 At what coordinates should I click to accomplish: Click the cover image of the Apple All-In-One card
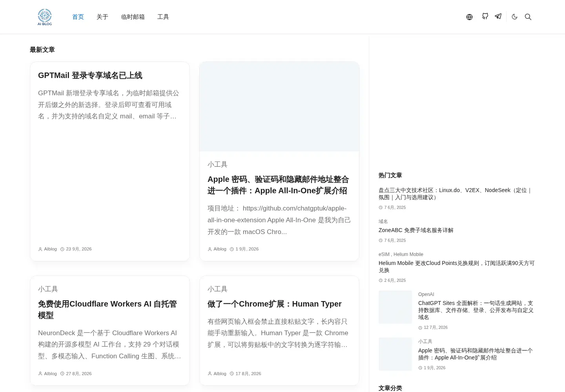click(279, 107)
